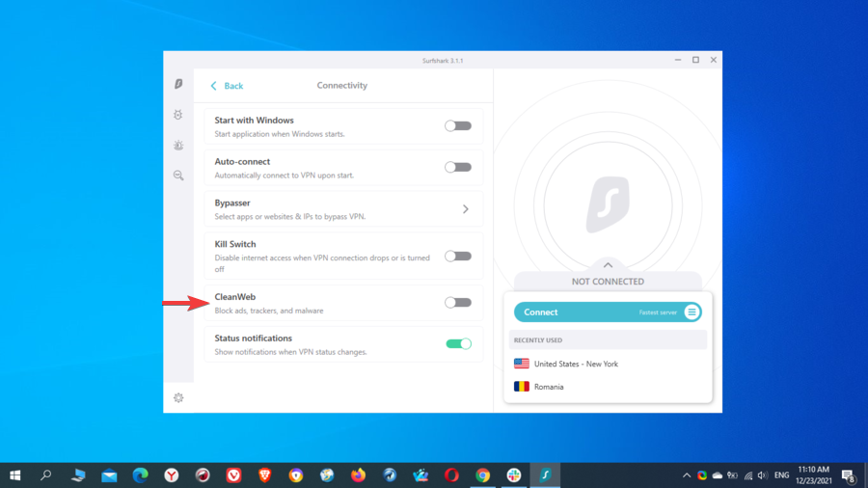Select the Romania recently used server
Image resolution: width=868 pixels, height=488 pixels.
[x=549, y=387]
